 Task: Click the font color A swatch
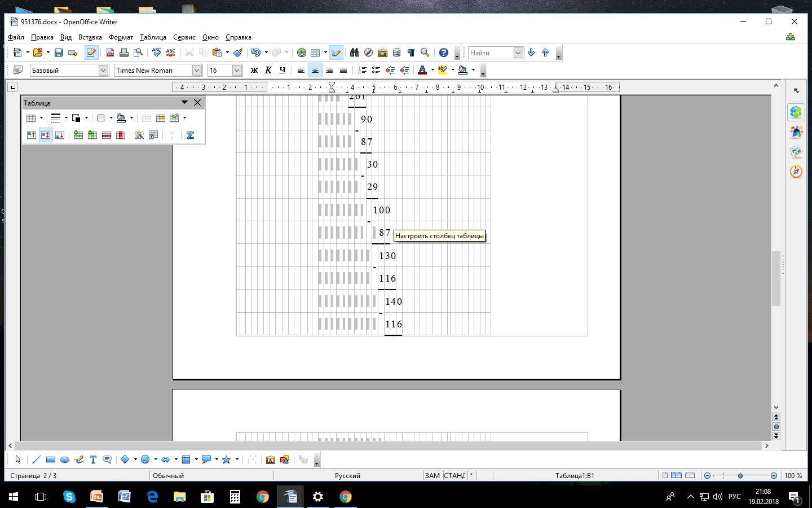422,70
